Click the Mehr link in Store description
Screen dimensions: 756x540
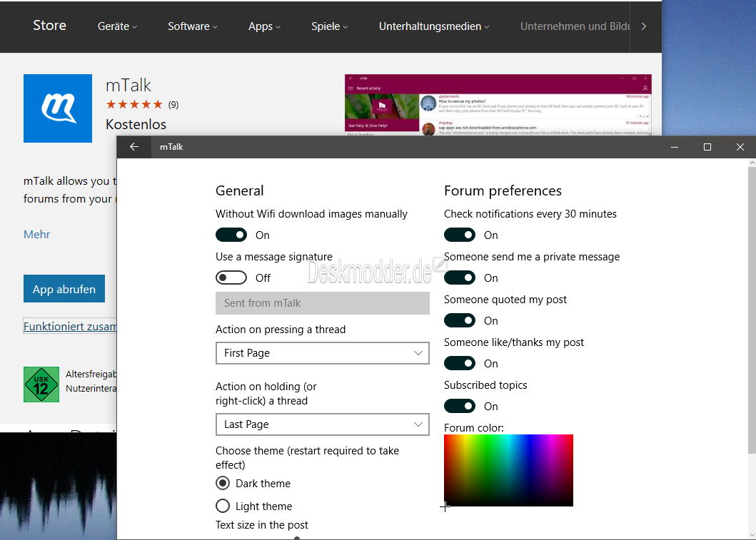(x=36, y=235)
